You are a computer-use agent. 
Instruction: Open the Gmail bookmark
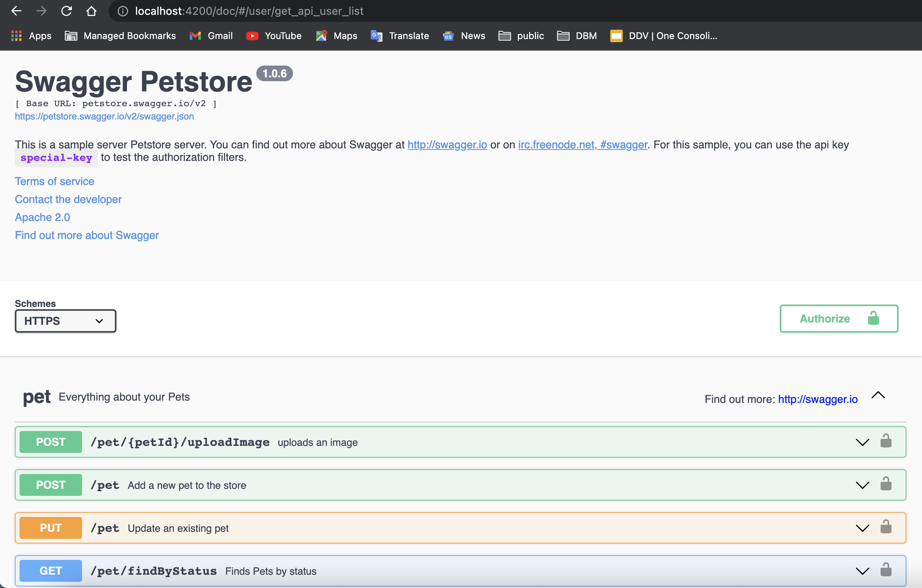coord(211,36)
